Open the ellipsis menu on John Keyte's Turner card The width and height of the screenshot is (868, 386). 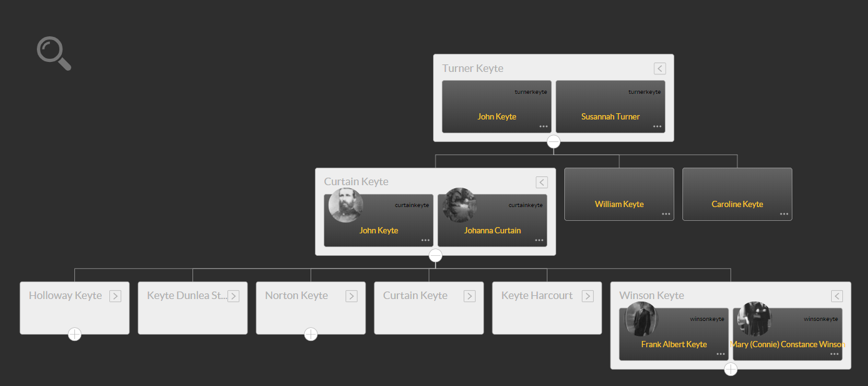(543, 126)
